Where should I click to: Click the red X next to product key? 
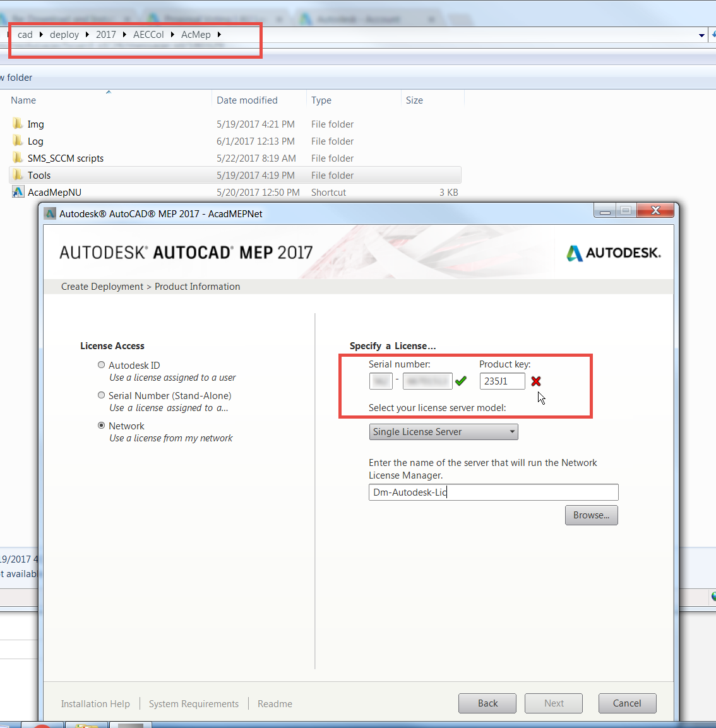(535, 381)
